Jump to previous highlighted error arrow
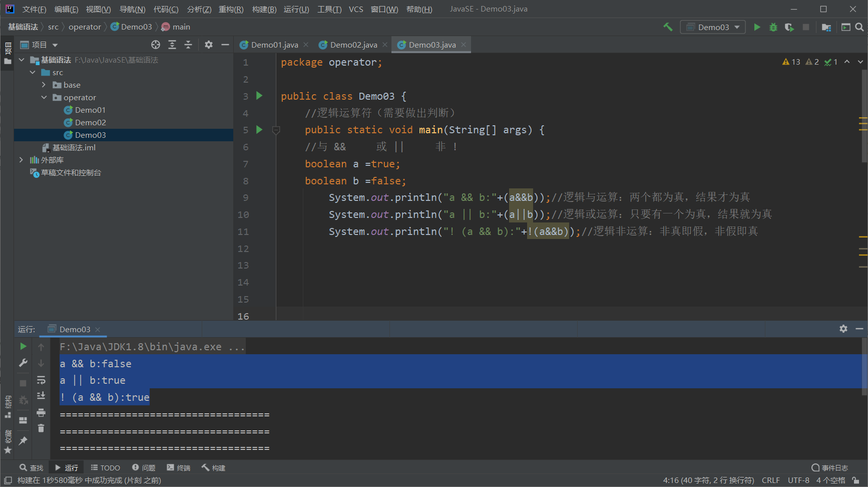The width and height of the screenshot is (868, 487). pos(847,62)
